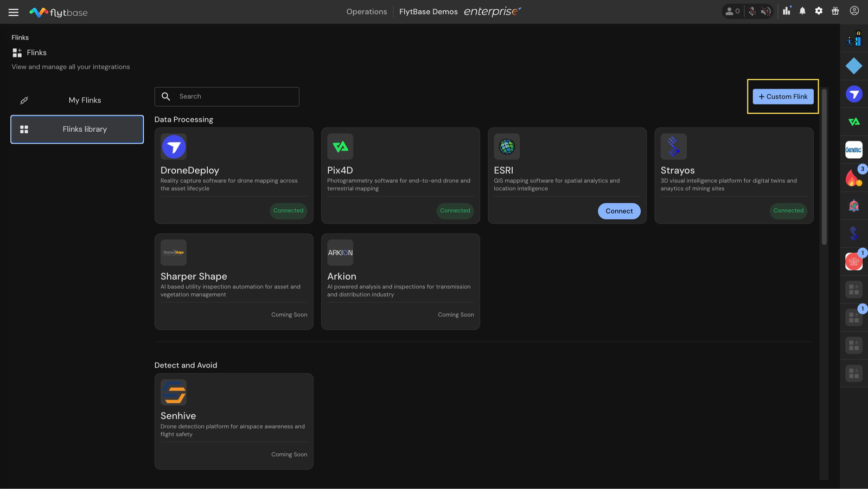Image resolution: width=868 pixels, height=489 pixels.
Task: Click the Strayos logo on its library card
Action: tap(674, 146)
